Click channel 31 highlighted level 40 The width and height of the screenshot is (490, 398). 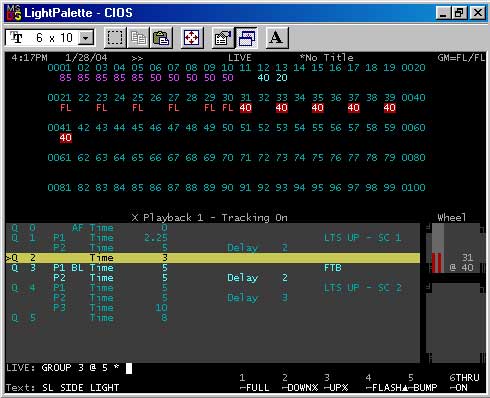(x=246, y=108)
